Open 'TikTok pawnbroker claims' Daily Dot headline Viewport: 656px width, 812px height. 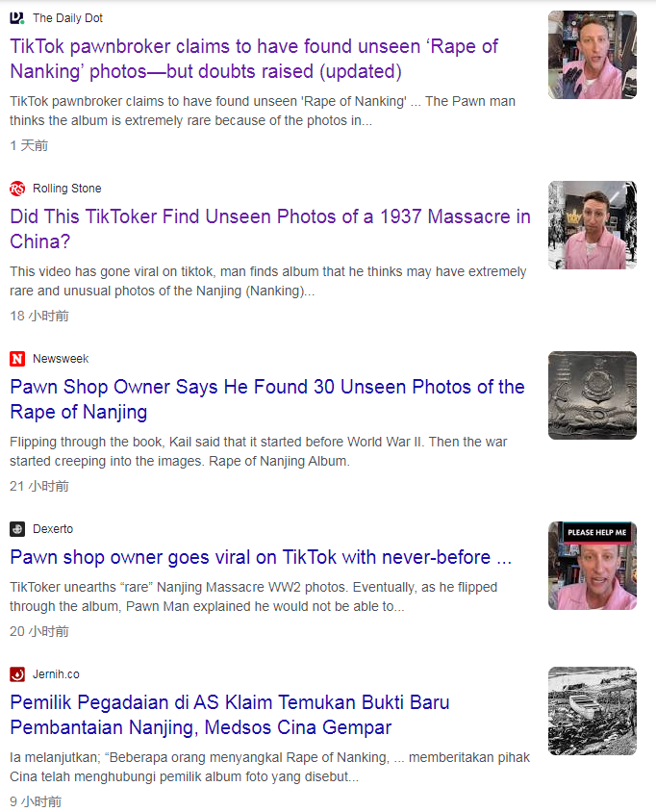pyautogui.click(x=254, y=59)
